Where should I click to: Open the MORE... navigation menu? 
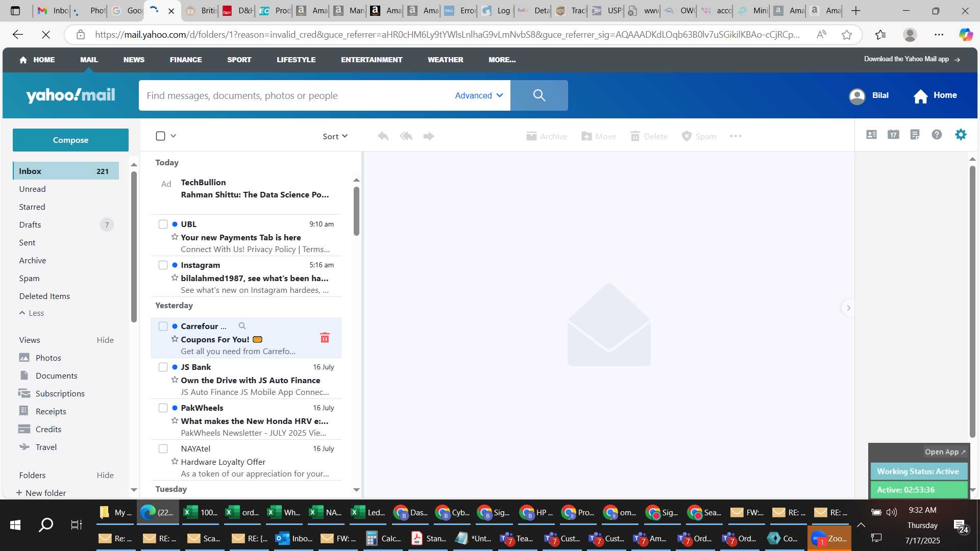502,60
